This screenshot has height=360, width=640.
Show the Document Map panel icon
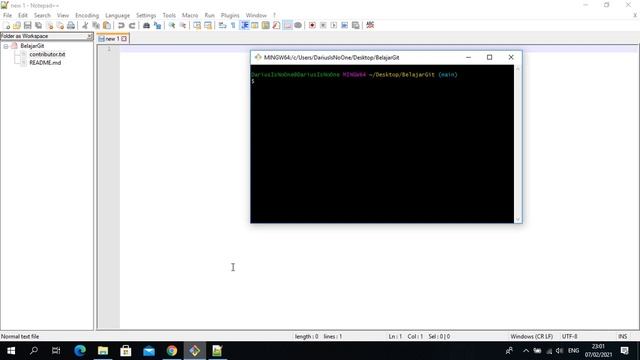266,25
